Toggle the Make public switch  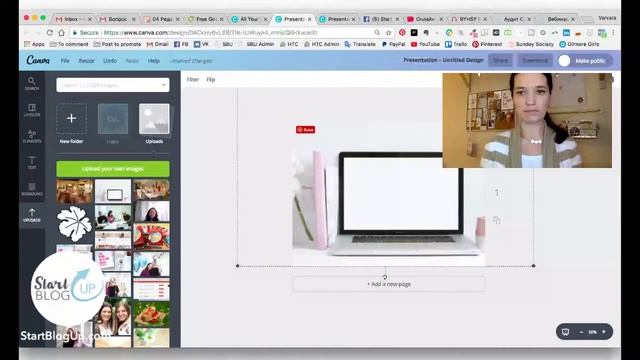pos(564,61)
